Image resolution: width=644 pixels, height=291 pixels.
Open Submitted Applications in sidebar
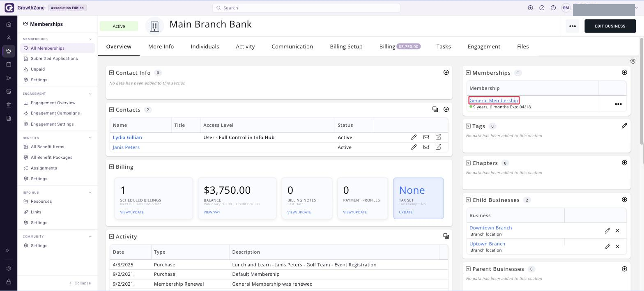54,59
